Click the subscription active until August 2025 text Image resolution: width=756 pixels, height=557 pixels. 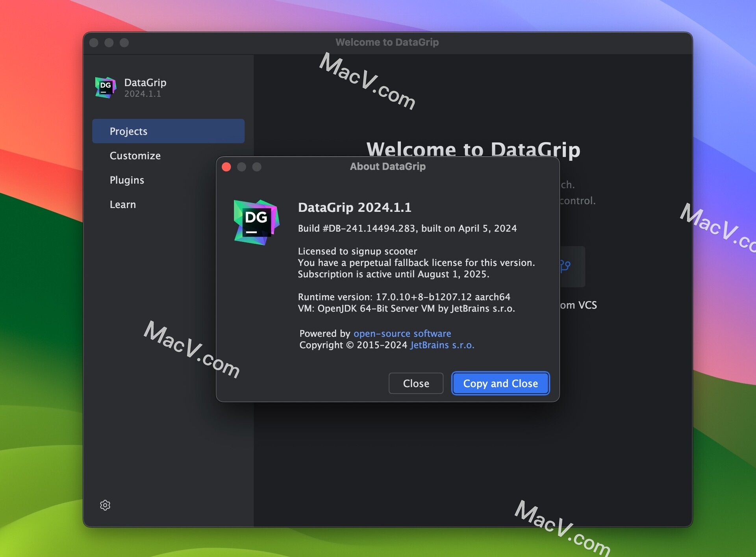[x=393, y=274]
